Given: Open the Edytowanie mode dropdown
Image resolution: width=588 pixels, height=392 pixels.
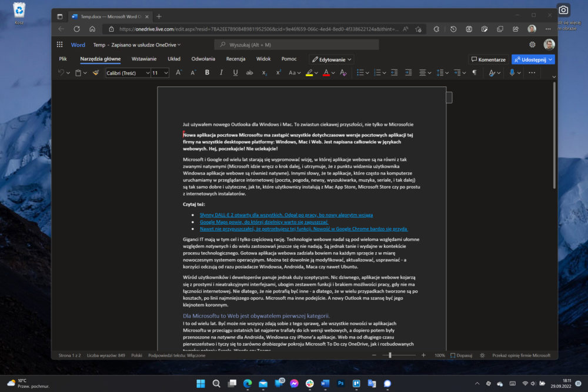Looking at the screenshot, I should pos(332,59).
